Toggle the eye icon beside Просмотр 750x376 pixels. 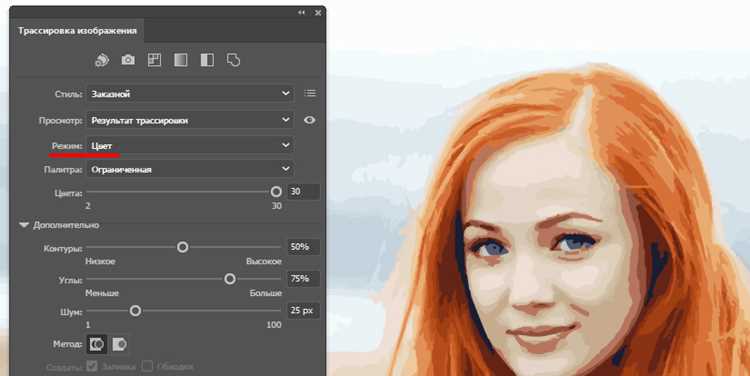[x=309, y=120]
